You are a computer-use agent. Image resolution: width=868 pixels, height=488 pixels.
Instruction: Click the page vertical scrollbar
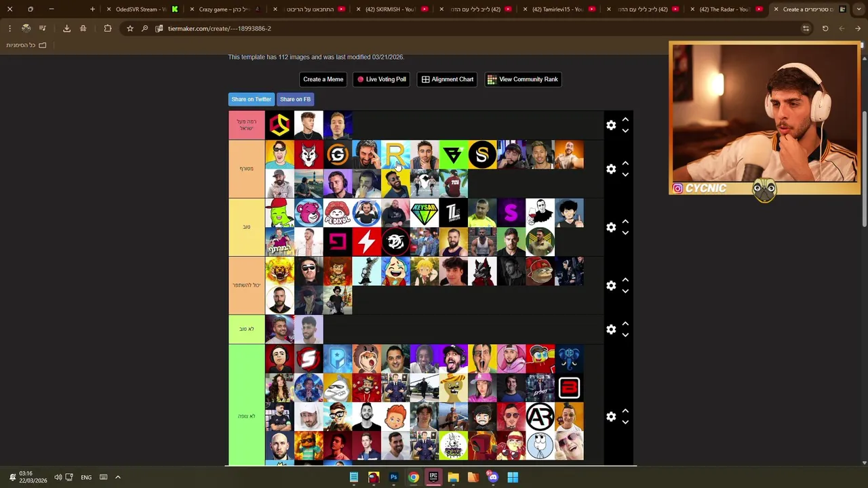(864, 169)
